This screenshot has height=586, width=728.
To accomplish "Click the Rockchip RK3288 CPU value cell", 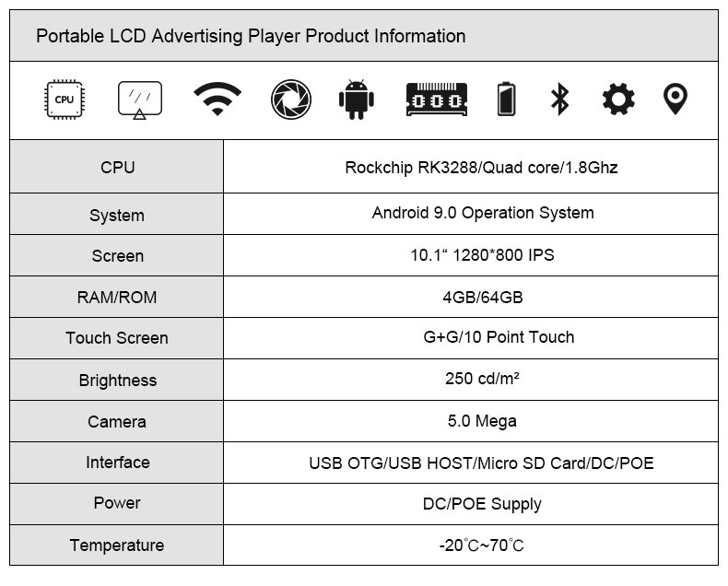I will [x=471, y=167].
